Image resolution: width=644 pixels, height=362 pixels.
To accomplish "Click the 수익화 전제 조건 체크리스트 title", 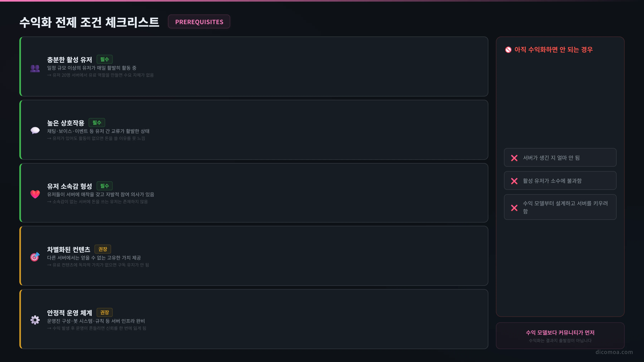I will [x=89, y=22].
